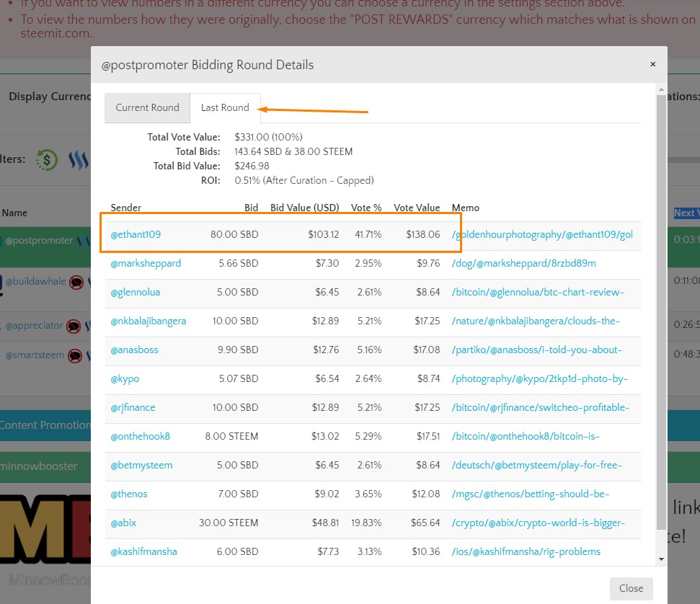Click the green dollar SBD filter icon
Image resolution: width=700 pixels, height=604 pixels.
[x=47, y=160]
